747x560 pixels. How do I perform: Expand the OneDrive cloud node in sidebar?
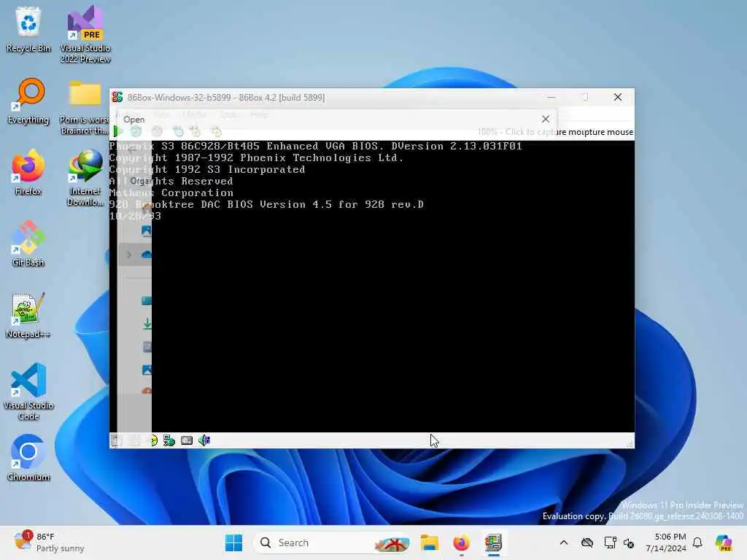click(128, 254)
